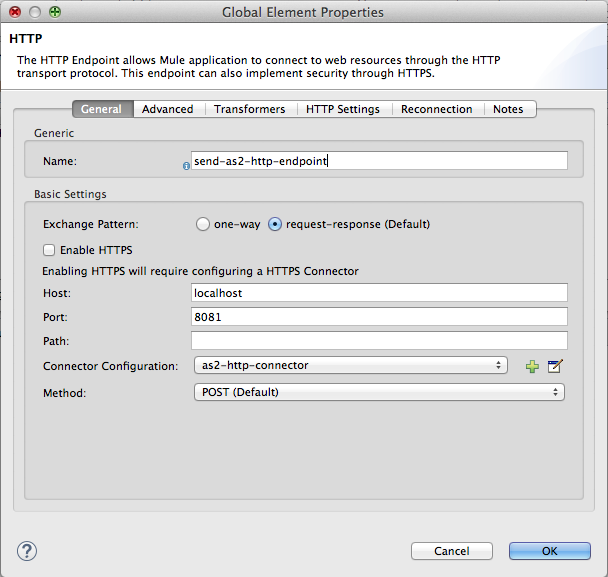Switch to the Advanced tab

pyautogui.click(x=167, y=109)
